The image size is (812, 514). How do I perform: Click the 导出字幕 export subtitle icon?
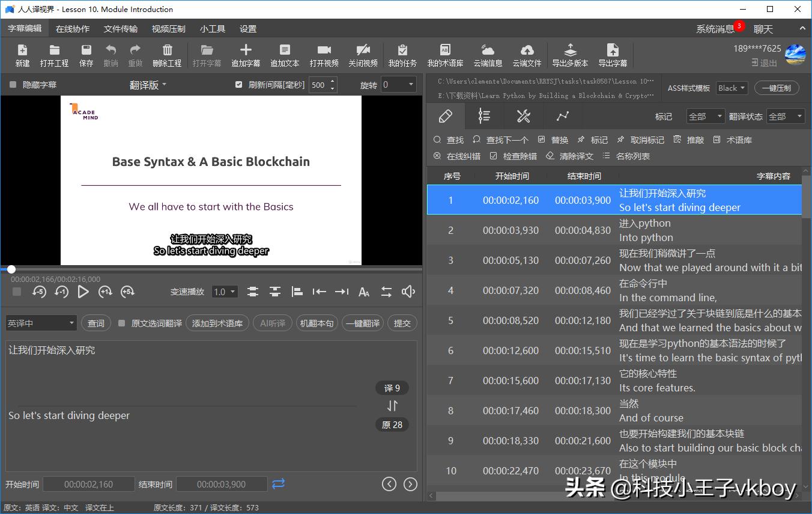tap(612, 51)
